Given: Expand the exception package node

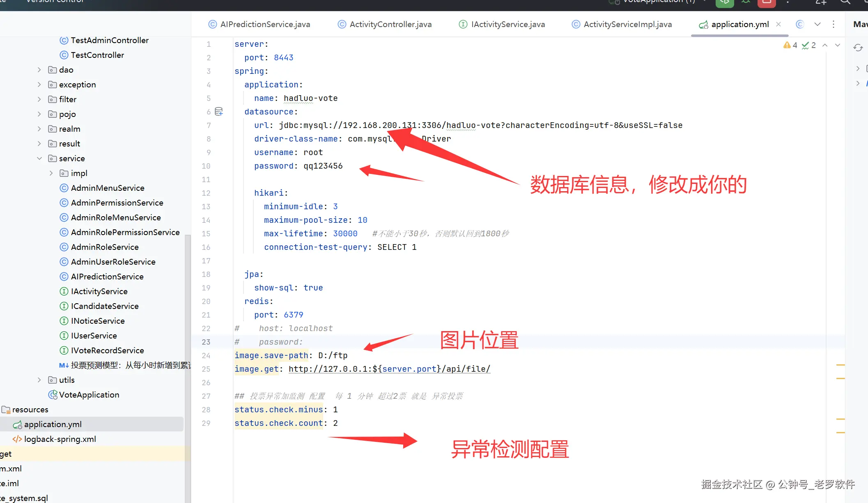Looking at the screenshot, I should (x=39, y=85).
